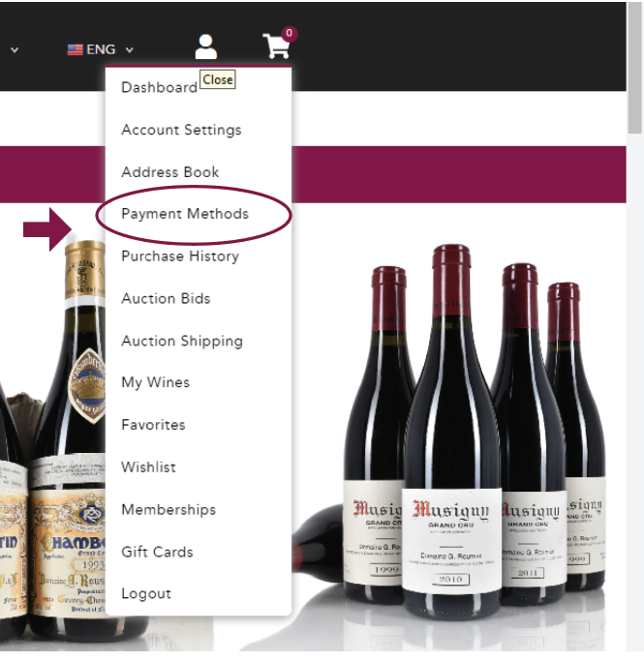The height and width of the screenshot is (662, 644).
Task: Open Dashboard from the account menu
Action: coord(159,87)
